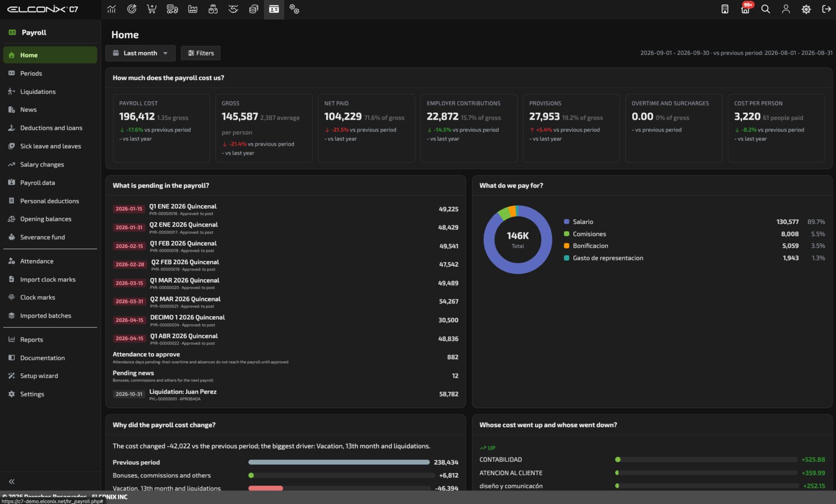This screenshot has height=504, width=836.
Task: Open Clock marks in sidebar
Action: pyautogui.click(x=50, y=297)
